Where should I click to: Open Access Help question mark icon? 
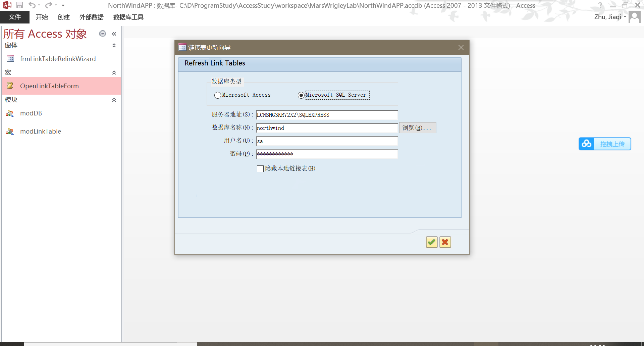click(x=600, y=5)
